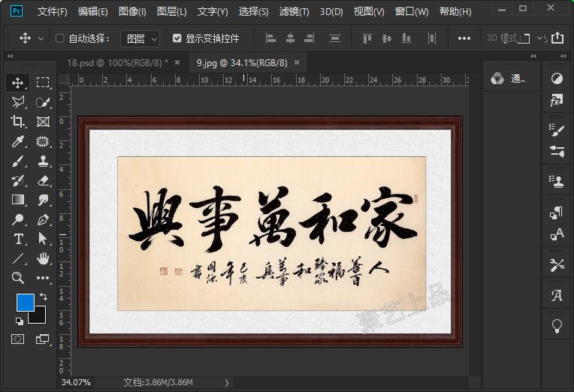Align bottom edges in options bar
574x392 pixels.
click(x=406, y=38)
